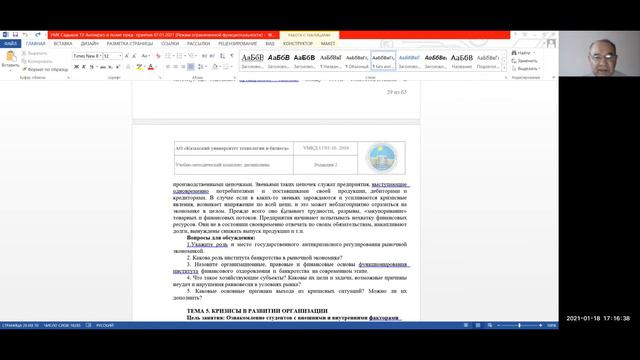Click the Русский language indicator

click(x=105, y=326)
